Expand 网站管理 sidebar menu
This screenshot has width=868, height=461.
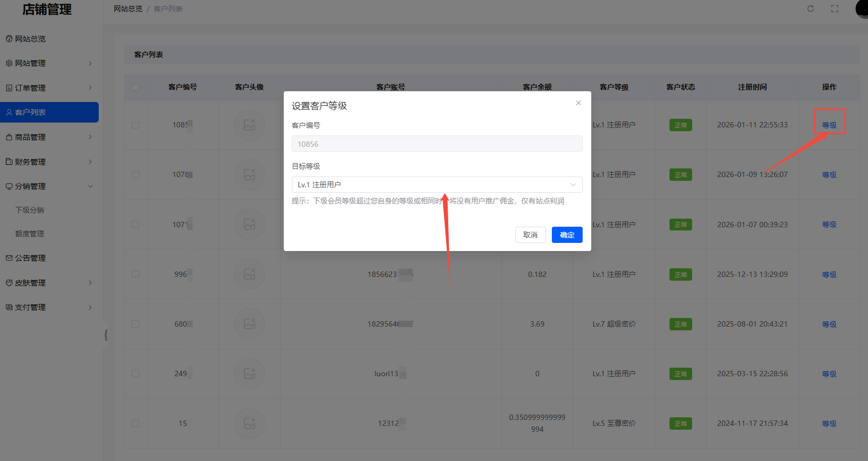pyautogui.click(x=50, y=63)
